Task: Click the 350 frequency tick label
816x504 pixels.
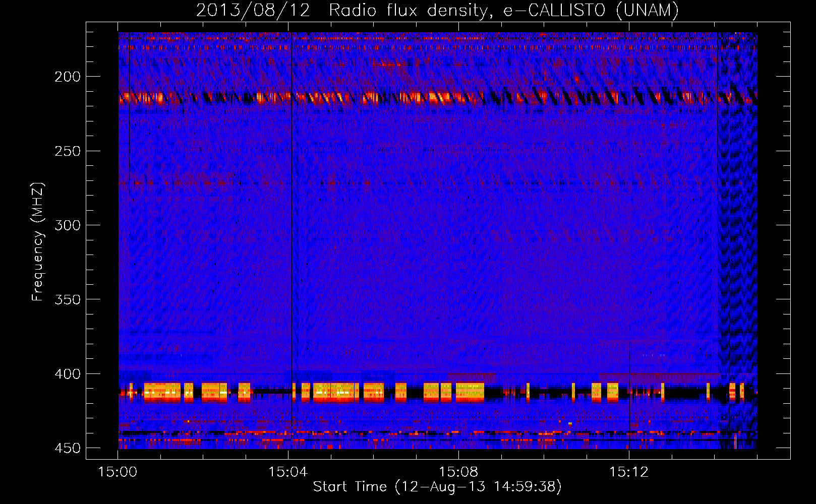Action: tap(68, 299)
